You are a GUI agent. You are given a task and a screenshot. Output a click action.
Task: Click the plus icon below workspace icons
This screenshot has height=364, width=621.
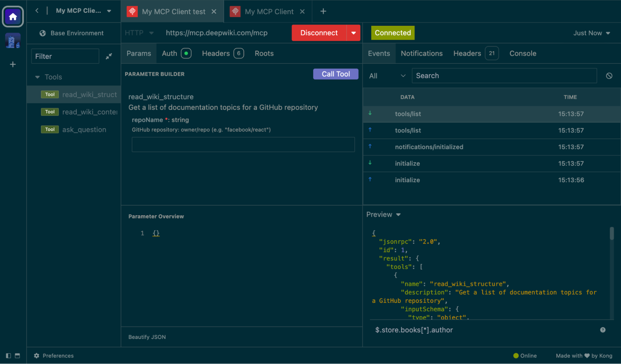click(13, 65)
